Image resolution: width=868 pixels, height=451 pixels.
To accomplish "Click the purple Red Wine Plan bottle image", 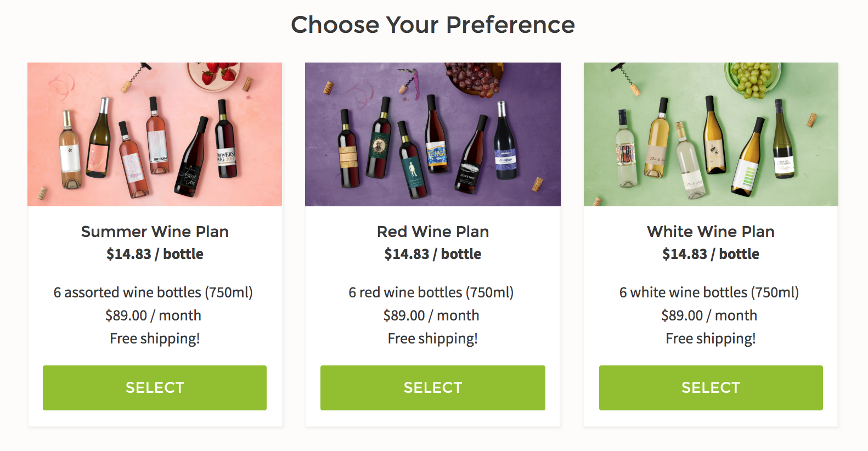I will [x=432, y=134].
